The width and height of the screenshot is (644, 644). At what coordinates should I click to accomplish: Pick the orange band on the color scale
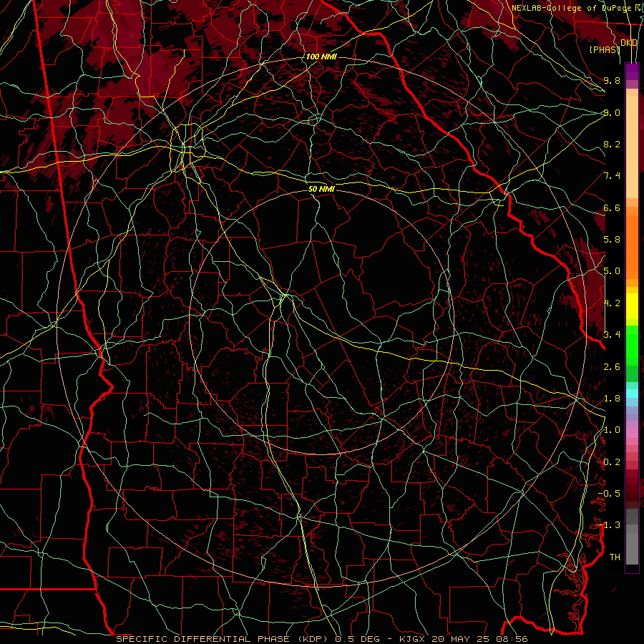click(632, 243)
